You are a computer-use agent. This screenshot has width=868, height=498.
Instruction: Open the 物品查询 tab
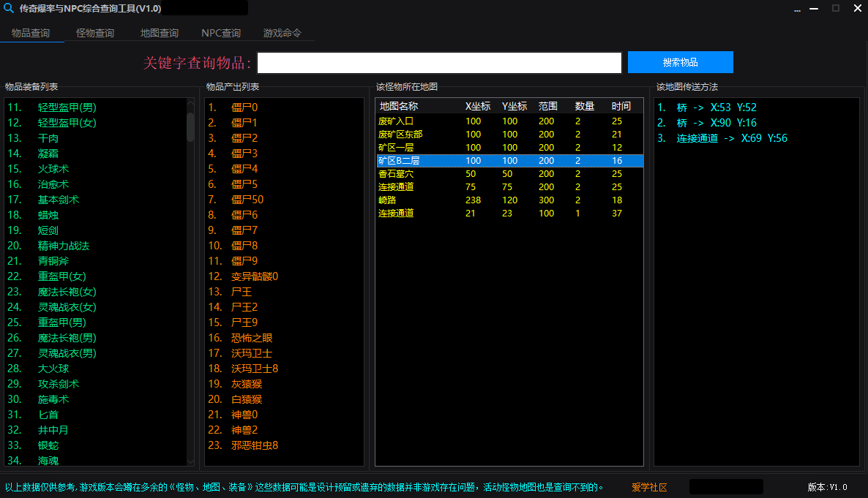pos(31,33)
